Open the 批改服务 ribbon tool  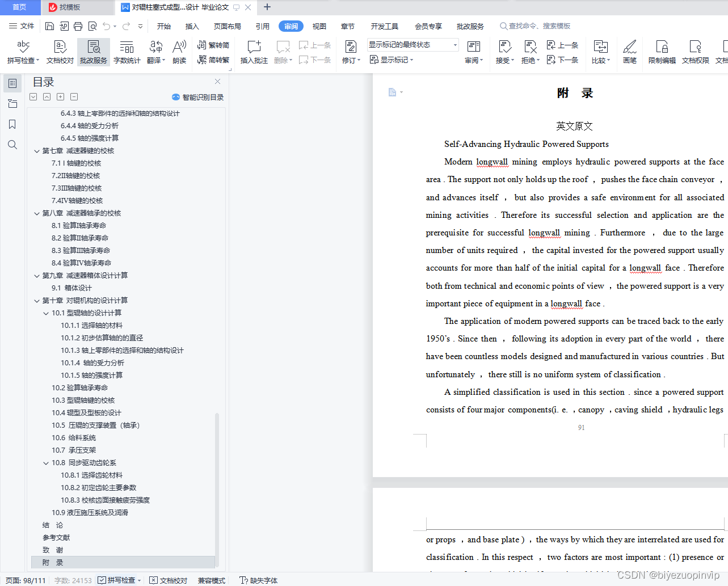click(94, 52)
